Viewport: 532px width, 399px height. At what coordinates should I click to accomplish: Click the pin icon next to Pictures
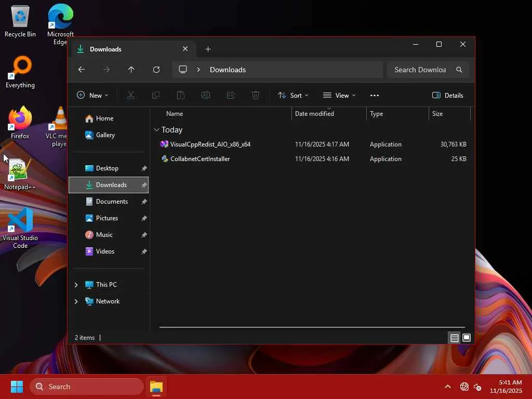click(x=144, y=218)
